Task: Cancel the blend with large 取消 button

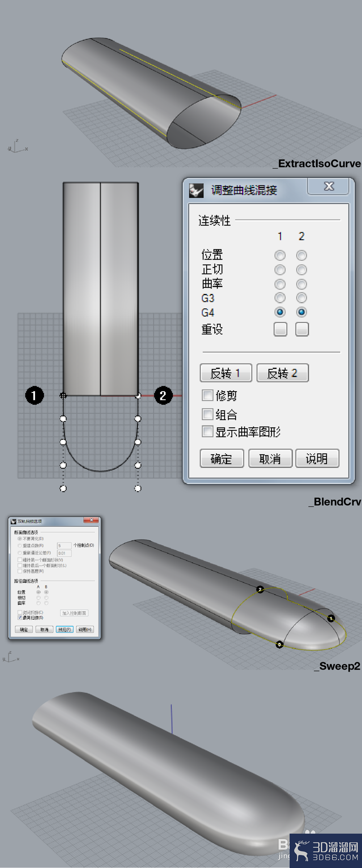Action: [x=270, y=459]
